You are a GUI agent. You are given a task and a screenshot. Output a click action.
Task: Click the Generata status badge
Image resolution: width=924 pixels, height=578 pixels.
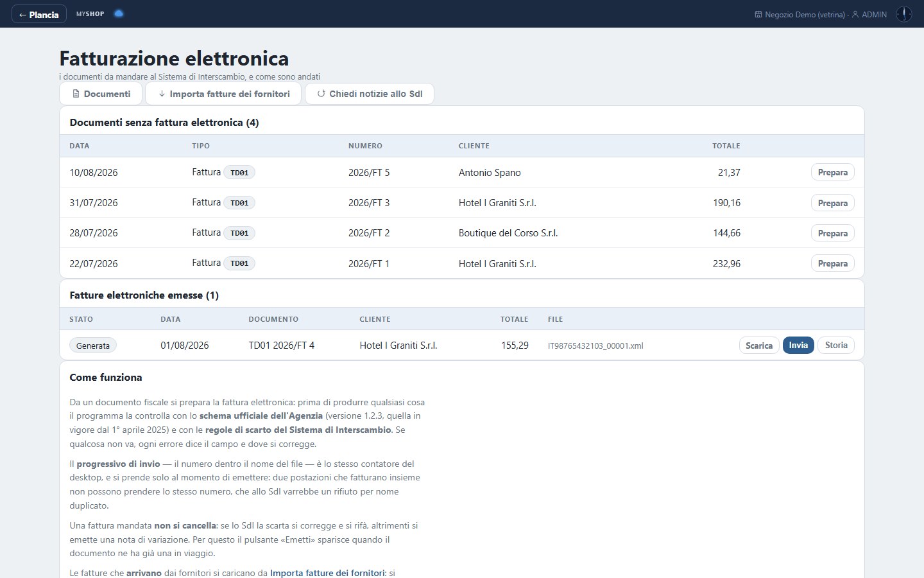pyautogui.click(x=93, y=346)
